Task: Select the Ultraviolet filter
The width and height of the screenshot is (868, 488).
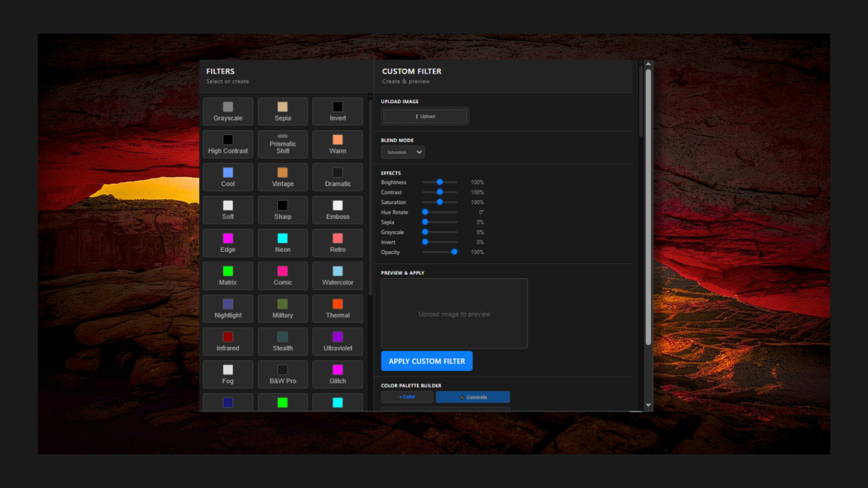Action: click(337, 341)
